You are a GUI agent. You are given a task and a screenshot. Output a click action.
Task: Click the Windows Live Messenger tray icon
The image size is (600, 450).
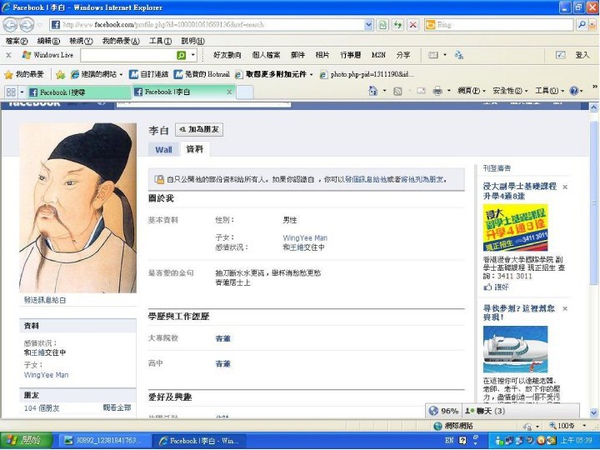(x=499, y=441)
